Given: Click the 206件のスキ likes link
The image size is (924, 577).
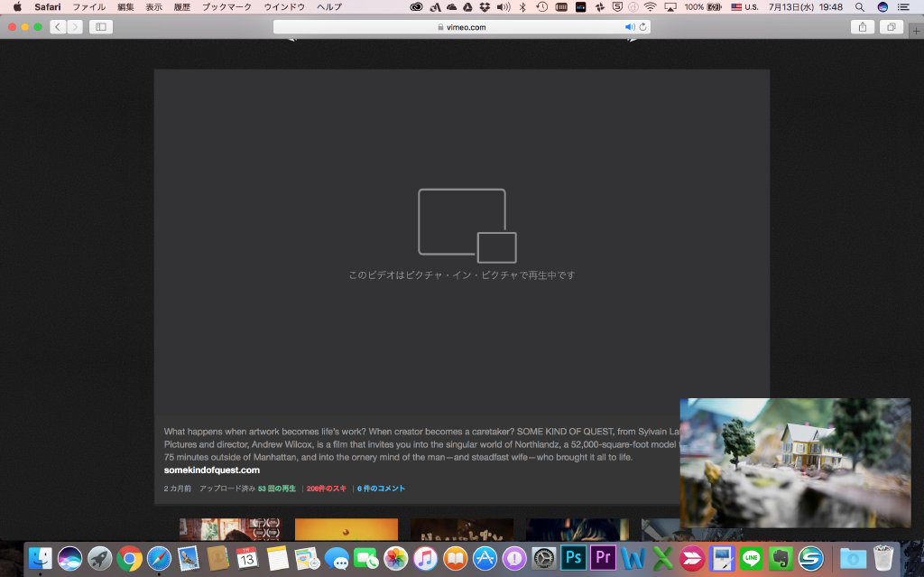Looking at the screenshot, I should click(327, 489).
